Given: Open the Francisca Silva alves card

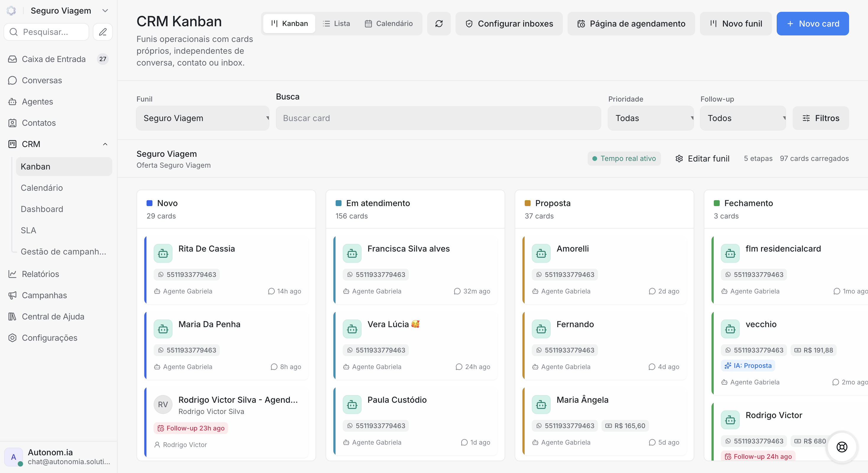Looking at the screenshot, I should [415, 270].
